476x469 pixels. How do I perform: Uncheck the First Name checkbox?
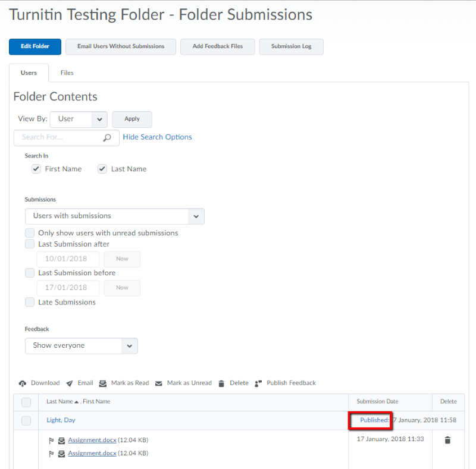tap(36, 169)
